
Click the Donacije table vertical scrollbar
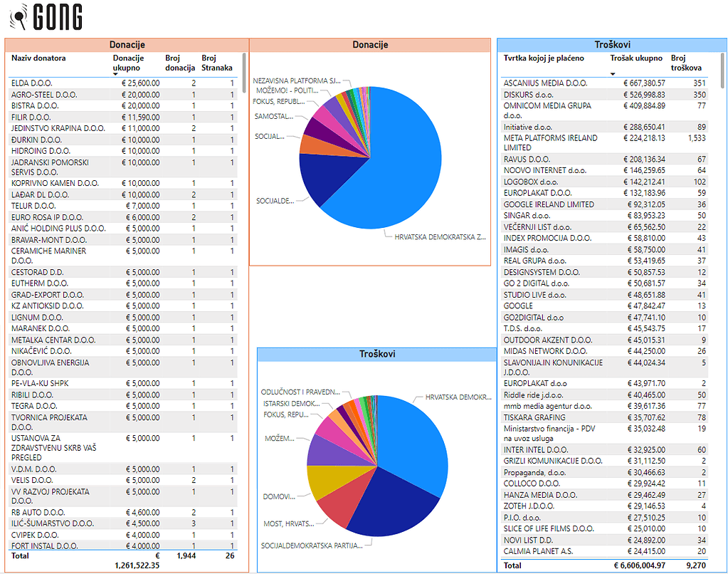click(x=244, y=71)
